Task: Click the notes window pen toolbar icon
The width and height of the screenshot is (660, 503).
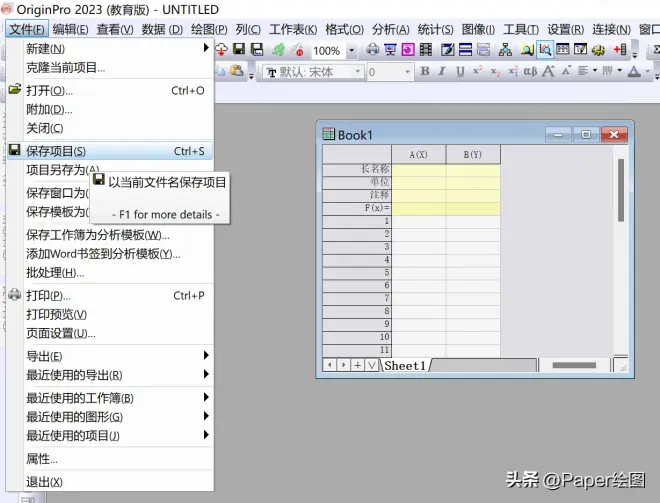Action: click(447, 50)
